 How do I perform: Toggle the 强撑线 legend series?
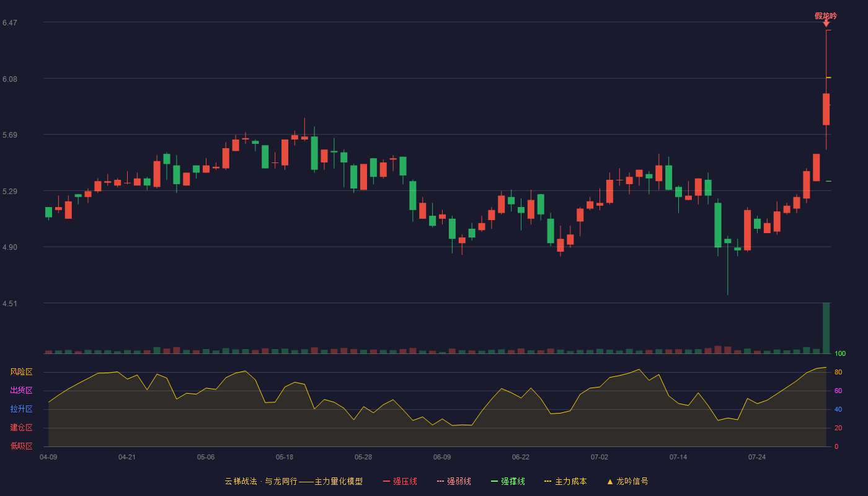(508, 481)
